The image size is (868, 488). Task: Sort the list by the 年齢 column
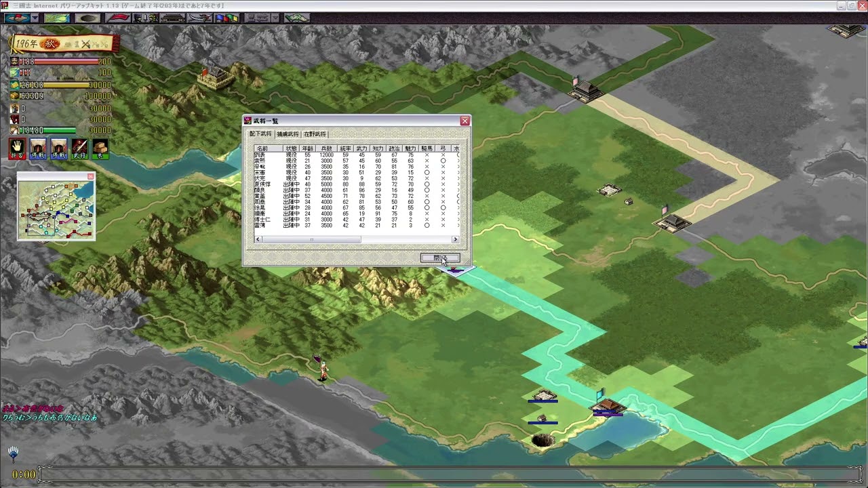(x=308, y=148)
